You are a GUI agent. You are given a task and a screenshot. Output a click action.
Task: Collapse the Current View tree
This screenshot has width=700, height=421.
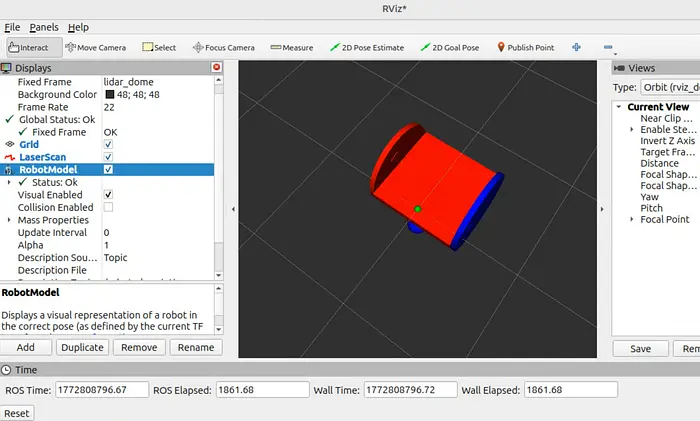(619, 107)
